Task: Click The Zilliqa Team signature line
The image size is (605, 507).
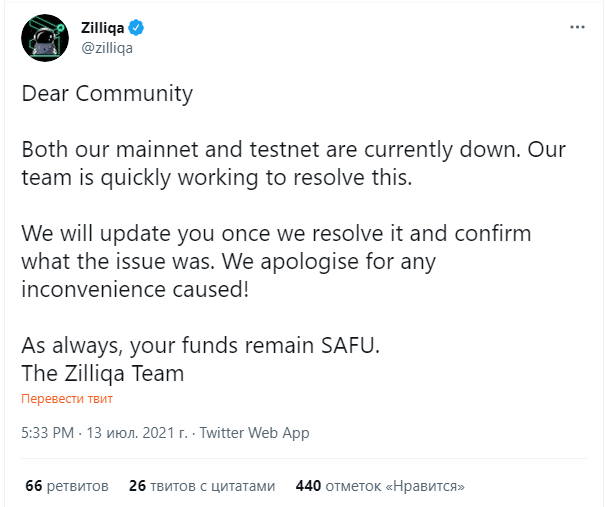Action: tap(103, 373)
